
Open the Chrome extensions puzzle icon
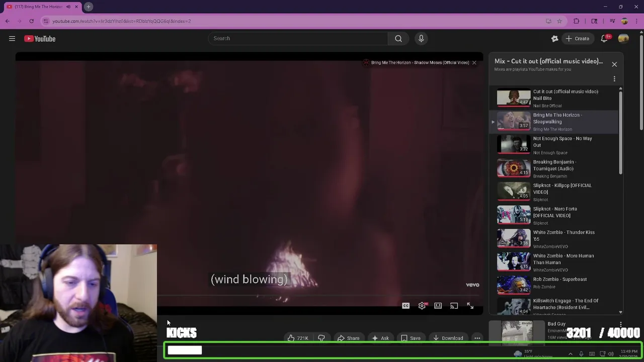point(577,21)
